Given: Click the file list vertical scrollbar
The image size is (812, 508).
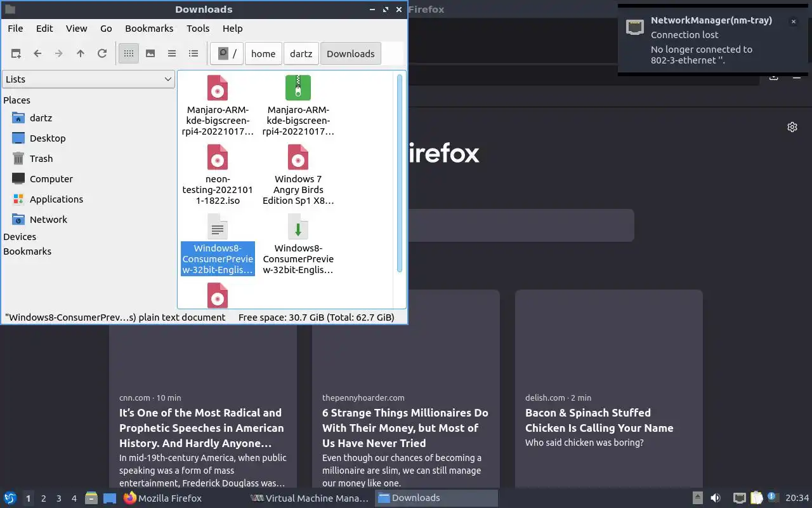Looking at the screenshot, I should tap(400, 173).
